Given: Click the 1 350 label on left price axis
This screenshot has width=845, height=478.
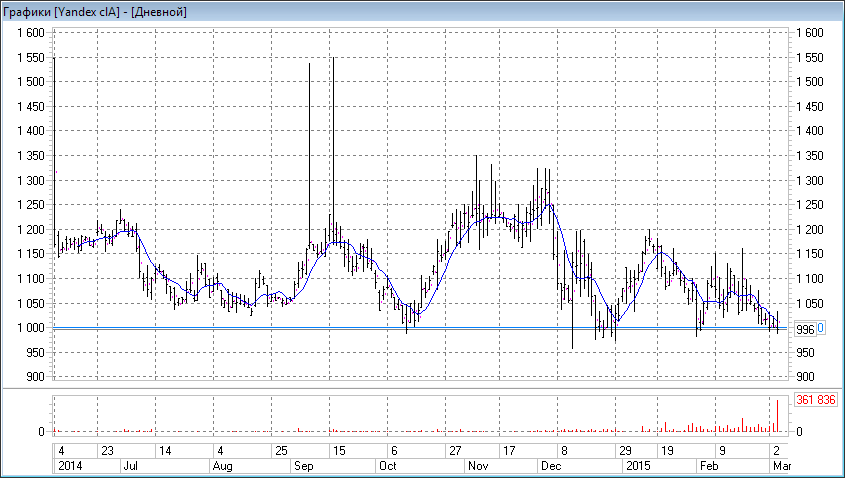Looking at the screenshot, I should pyautogui.click(x=30, y=156).
